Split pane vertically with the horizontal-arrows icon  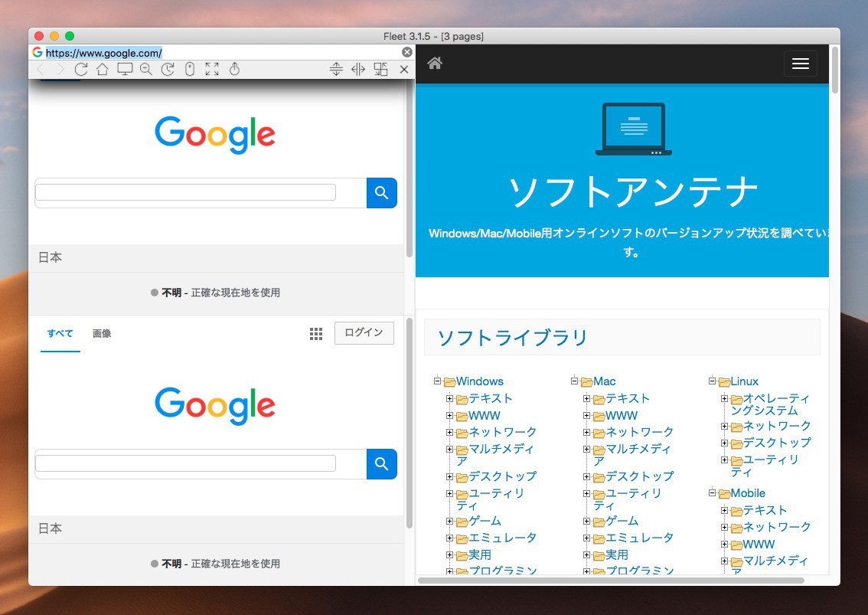pyautogui.click(x=358, y=69)
